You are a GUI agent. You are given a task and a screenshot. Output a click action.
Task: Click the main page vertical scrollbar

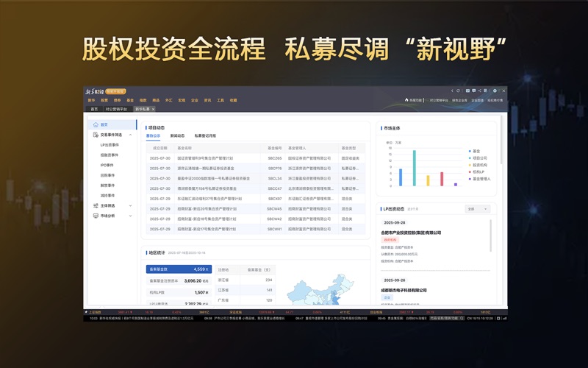[x=501, y=140]
